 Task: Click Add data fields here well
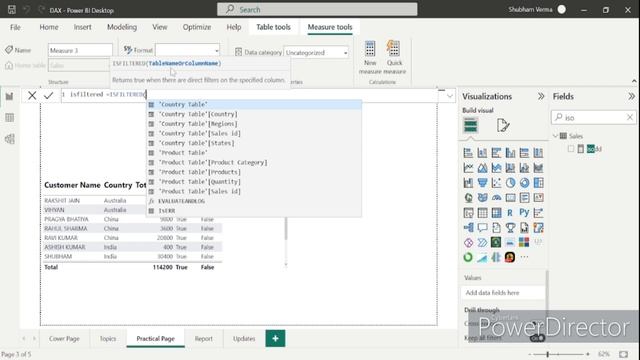[x=503, y=293]
